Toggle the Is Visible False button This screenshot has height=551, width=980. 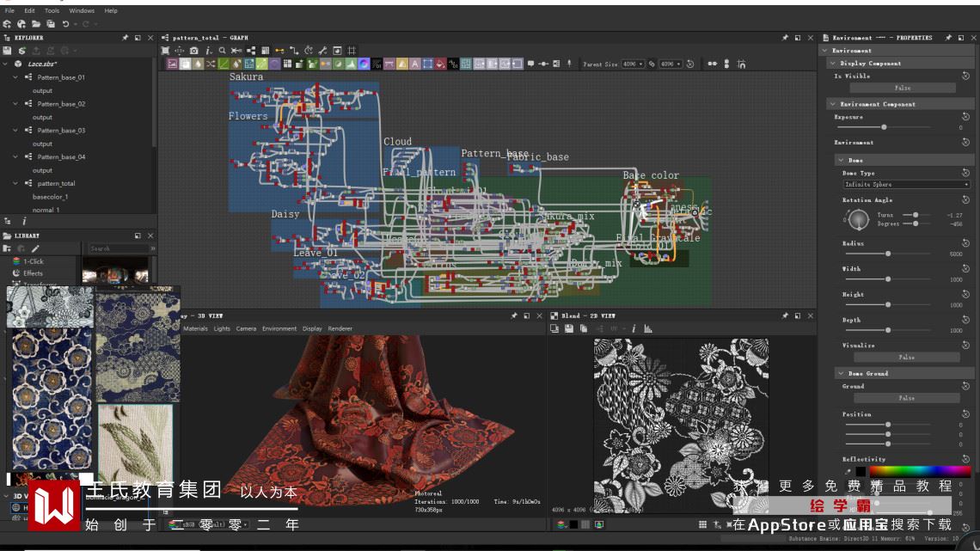click(902, 88)
